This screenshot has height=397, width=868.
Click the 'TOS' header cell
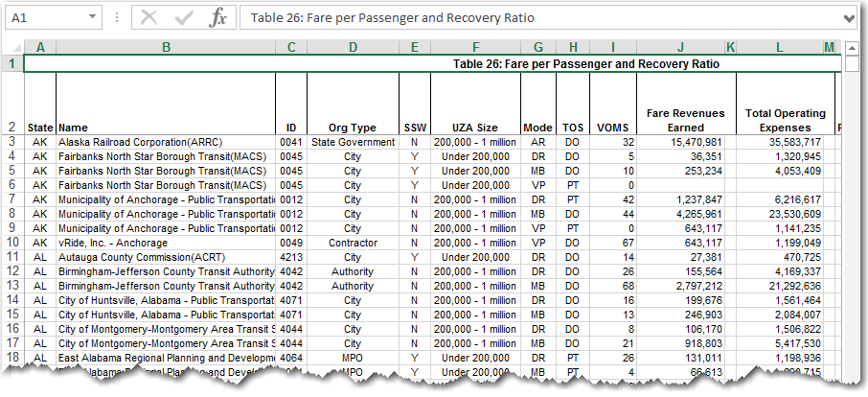pyautogui.click(x=573, y=103)
